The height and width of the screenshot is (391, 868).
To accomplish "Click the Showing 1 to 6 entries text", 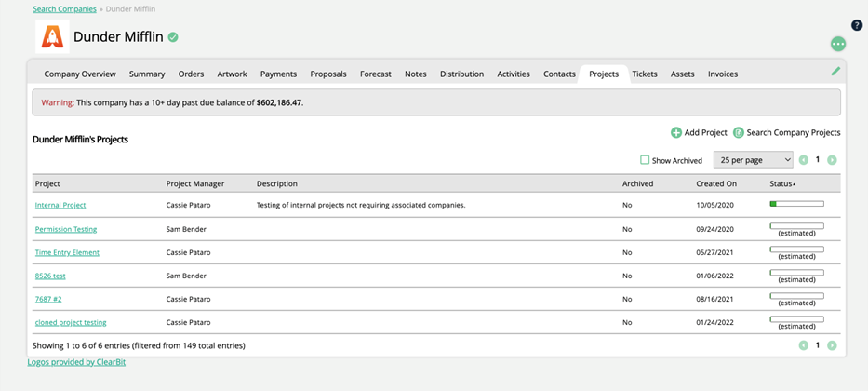I will coord(139,345).
